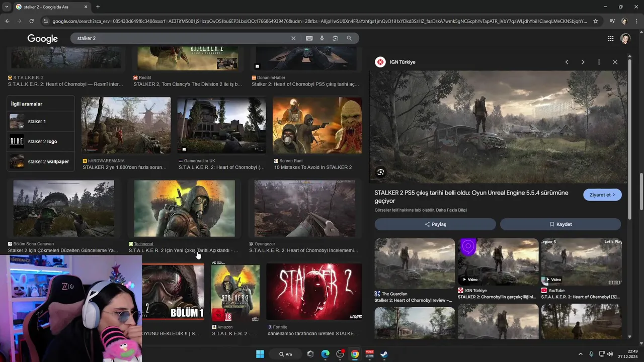Submit search with magnifier icon
Screen dimensions: 644x362
(x=349, y=38)
